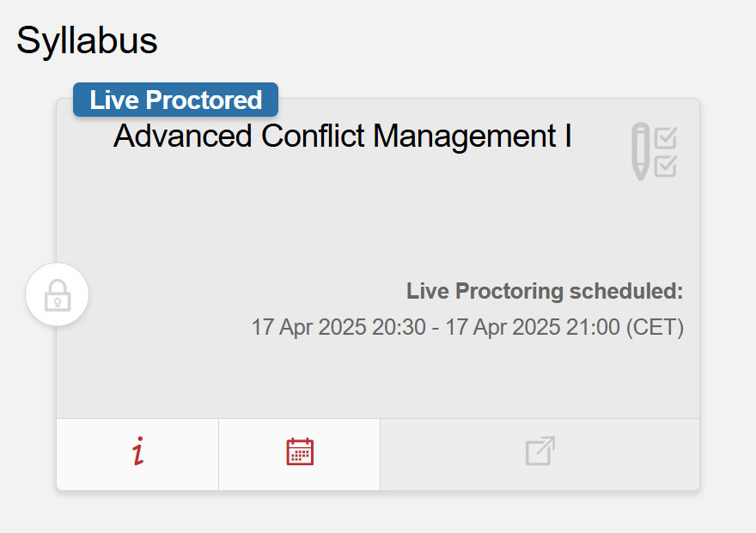Click the Syllabus heading

[x=87, y=40]
